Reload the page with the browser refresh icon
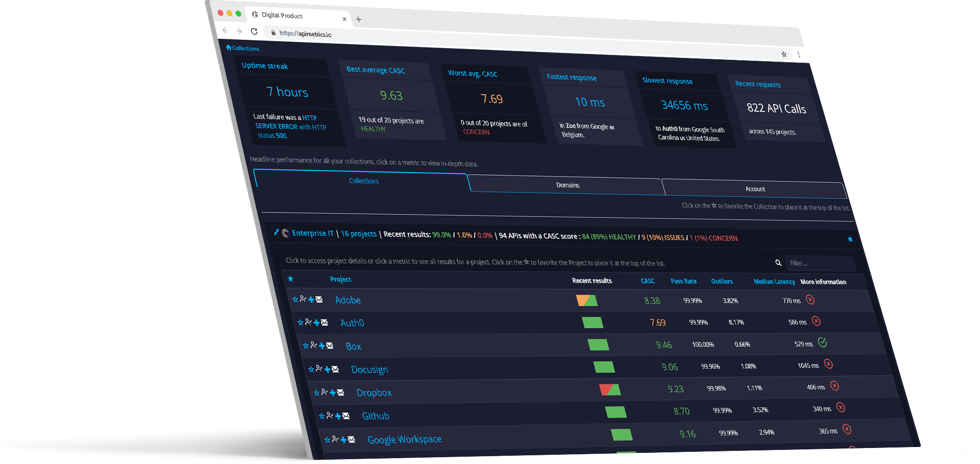 [254, 31]
